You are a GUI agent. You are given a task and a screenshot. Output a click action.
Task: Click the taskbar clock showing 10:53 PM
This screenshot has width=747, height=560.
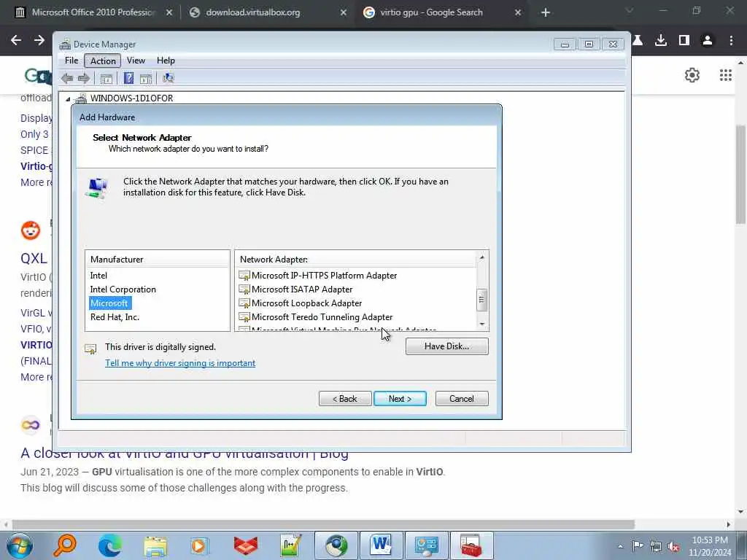point(710,546)
